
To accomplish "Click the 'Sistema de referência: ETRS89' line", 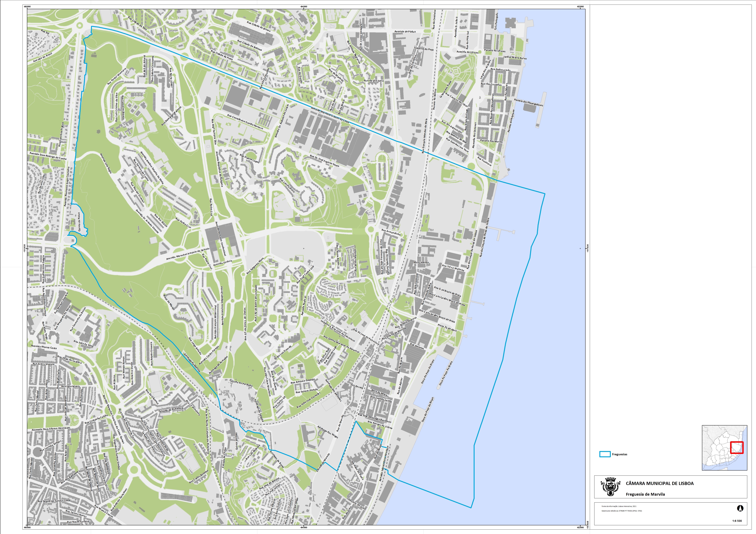I will [622, 511].
